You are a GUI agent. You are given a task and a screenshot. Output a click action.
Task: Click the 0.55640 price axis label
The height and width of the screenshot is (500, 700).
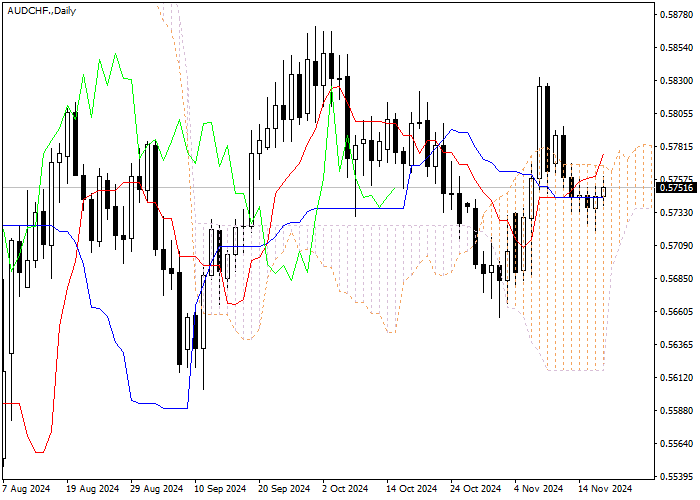tap(677, 444)
